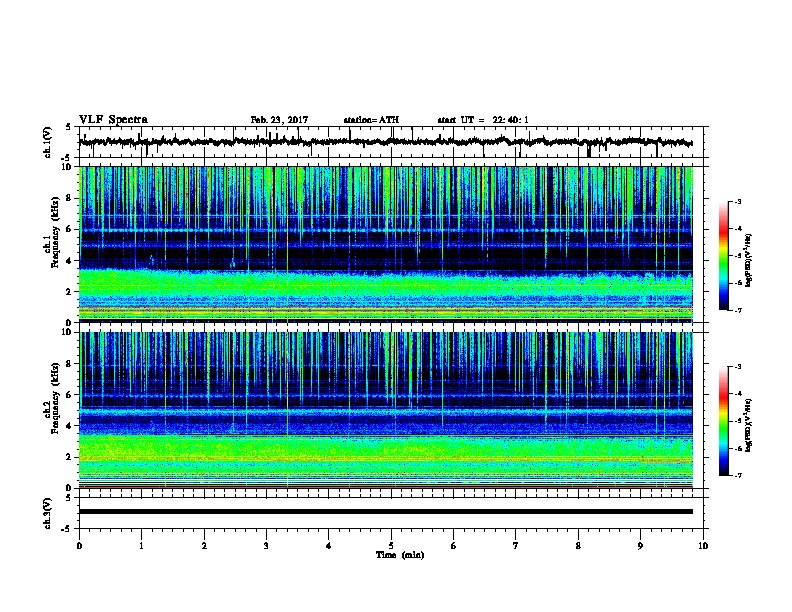Screen dimensions: 792x612
Task: Click the ch.2 colorbar log(PSD) unit label
Action: [x=749, y=426]
